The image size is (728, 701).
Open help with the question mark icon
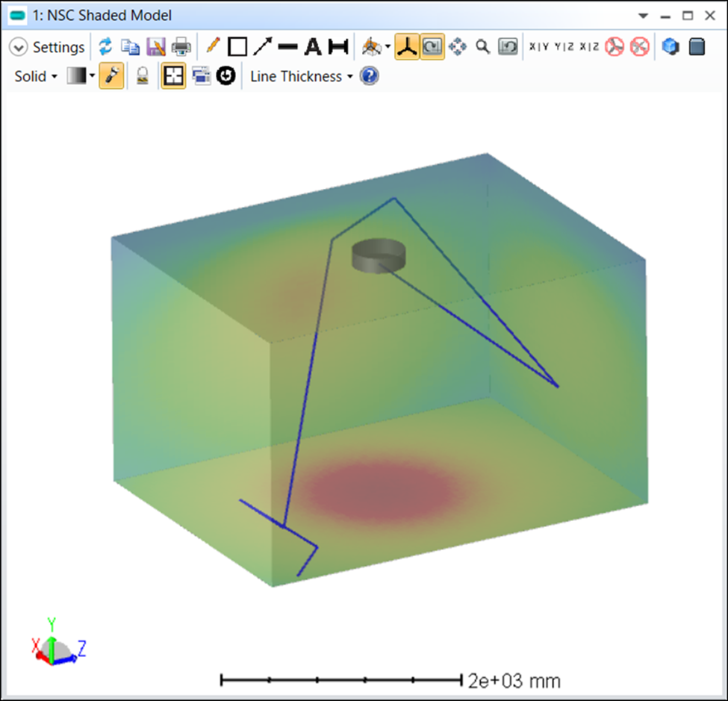pos(370,76)
